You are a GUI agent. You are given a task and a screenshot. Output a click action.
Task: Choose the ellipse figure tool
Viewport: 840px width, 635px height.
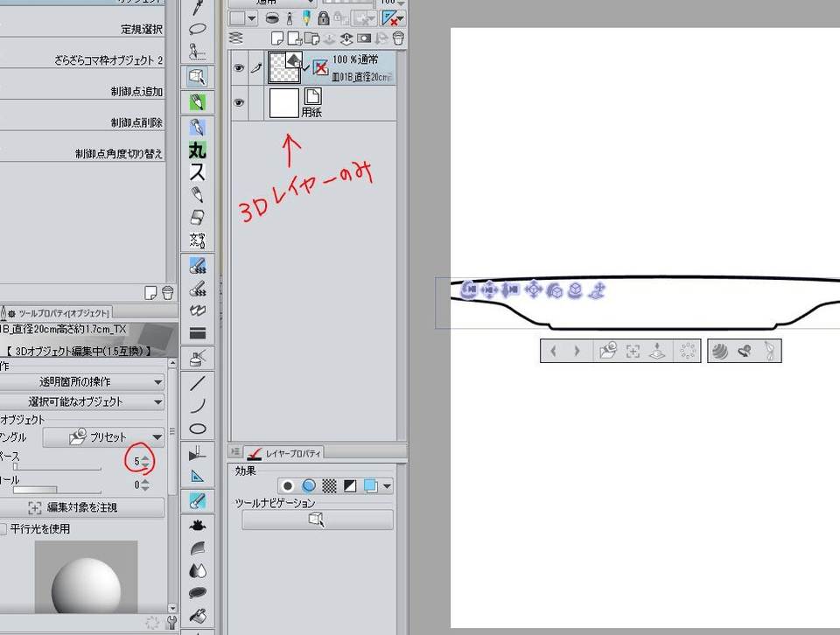[x=197, y=429]
